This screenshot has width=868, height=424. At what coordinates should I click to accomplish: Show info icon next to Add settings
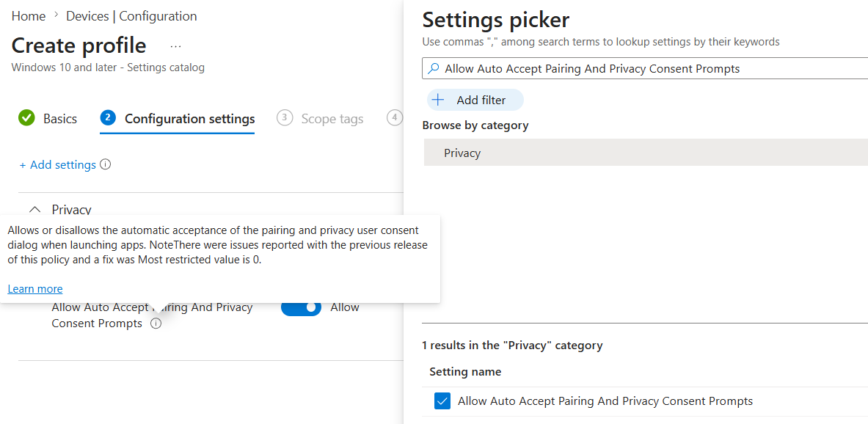pos(106,164)
